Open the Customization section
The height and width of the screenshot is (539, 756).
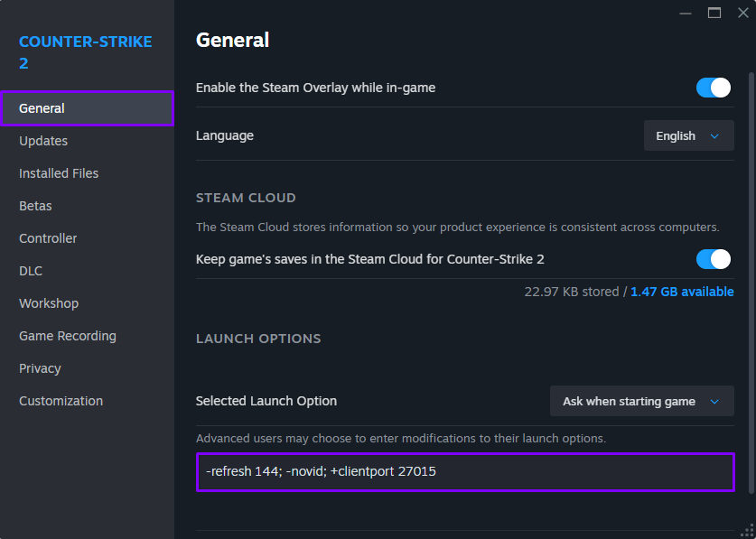tap(61, 401)
